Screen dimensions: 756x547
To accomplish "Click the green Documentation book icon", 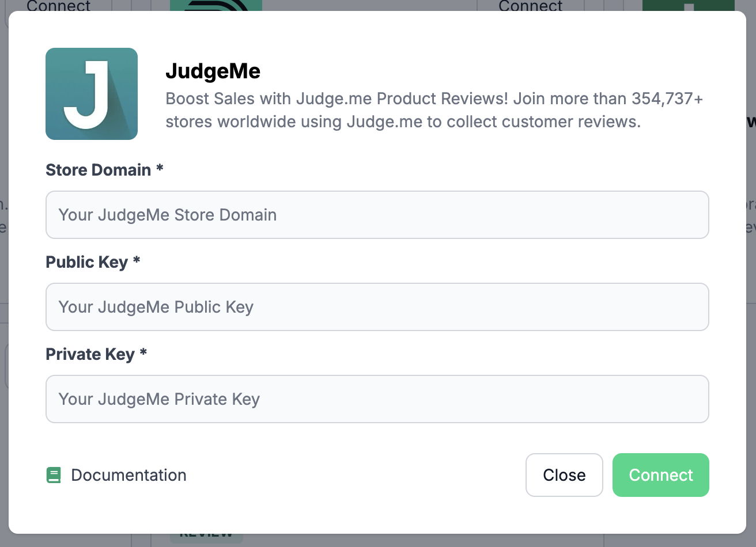I will [x=54, y=476].
